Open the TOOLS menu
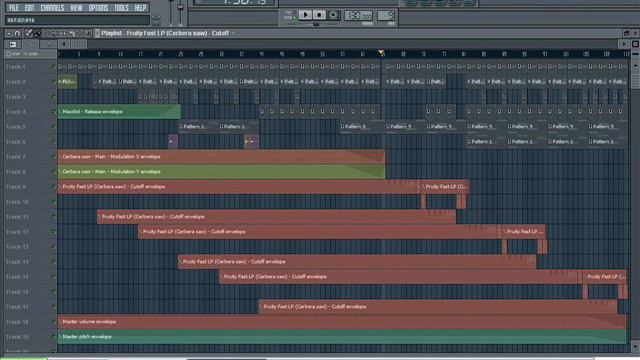This screenshot has height=360, width=640. [121, 8]
